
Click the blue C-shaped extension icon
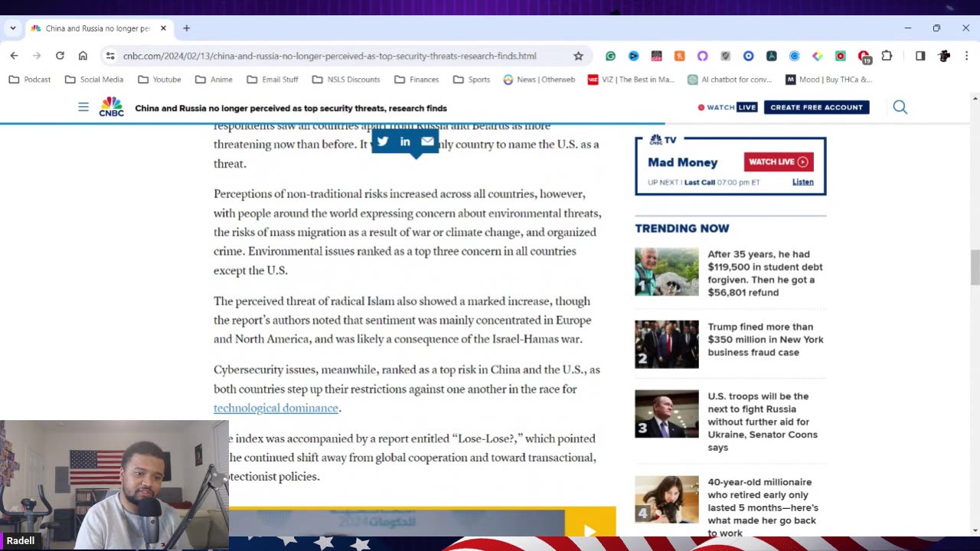[794, 56]
